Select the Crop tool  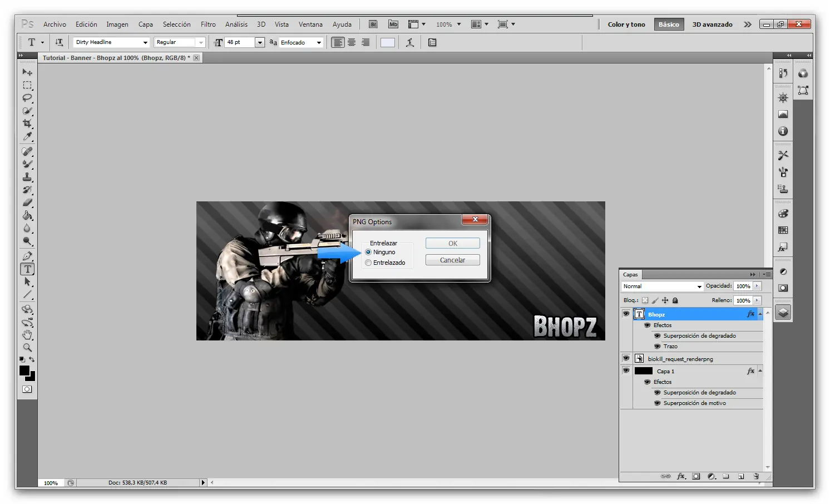coord(27,123)
